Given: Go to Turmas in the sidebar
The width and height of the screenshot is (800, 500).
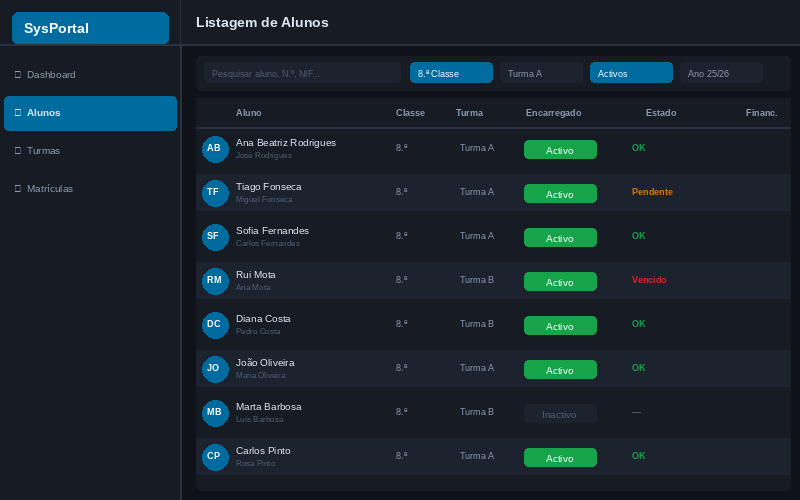Looking at the screenshot, I should point(90,151).
